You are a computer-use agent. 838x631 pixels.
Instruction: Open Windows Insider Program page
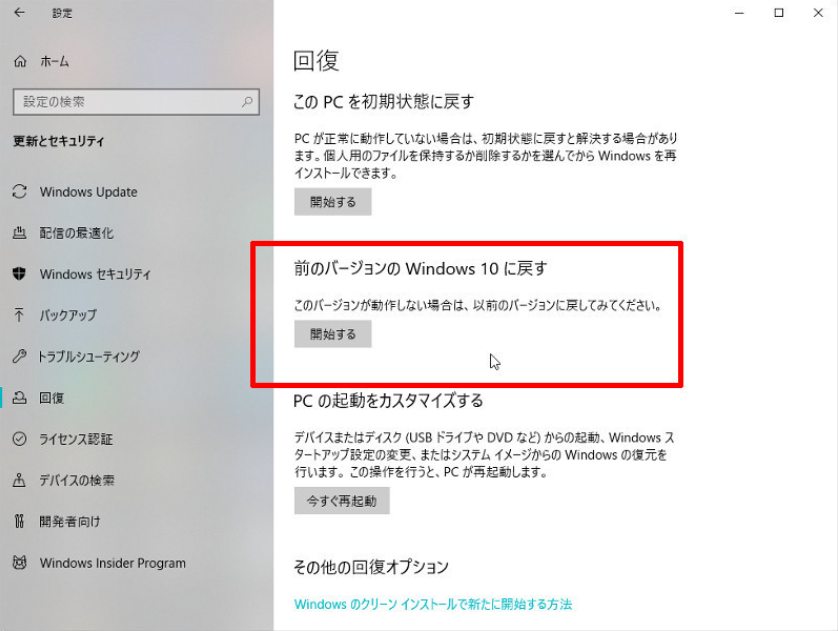pyautogui.click(x=113, y=563)
